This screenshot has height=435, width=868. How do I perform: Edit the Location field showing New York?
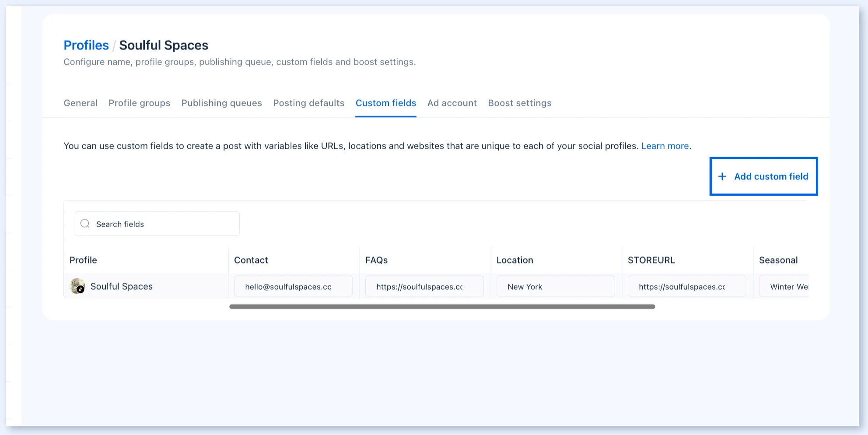point(556,287)
